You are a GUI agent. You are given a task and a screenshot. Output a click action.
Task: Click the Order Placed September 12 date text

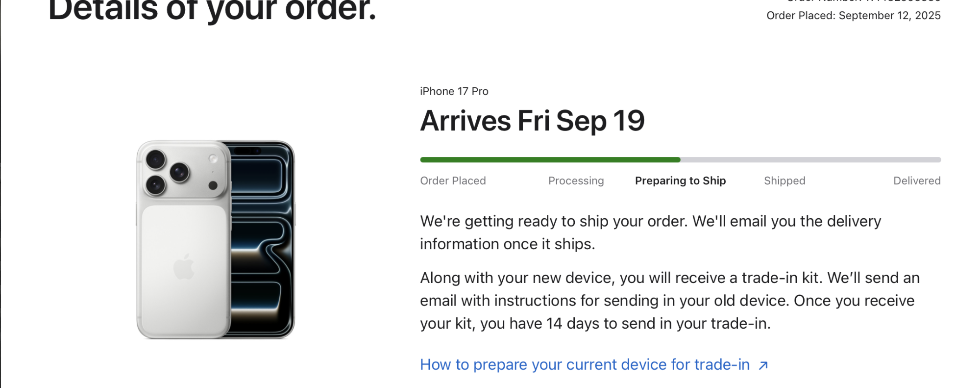pyautogui.click(x=853, y=16)
